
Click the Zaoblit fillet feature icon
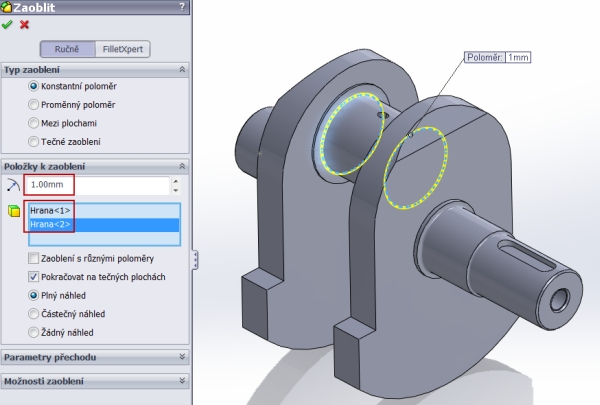(6, 7)
